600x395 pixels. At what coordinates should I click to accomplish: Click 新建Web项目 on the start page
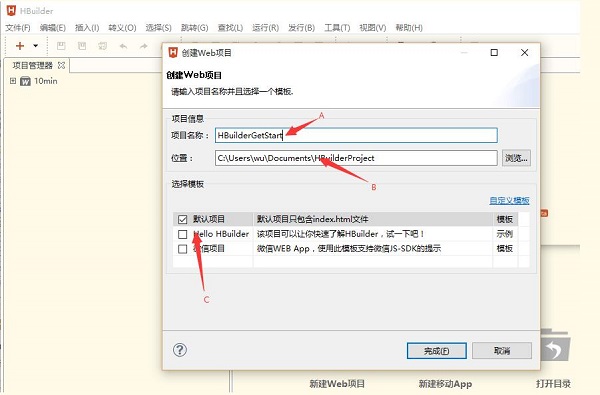tap(337, 384)
